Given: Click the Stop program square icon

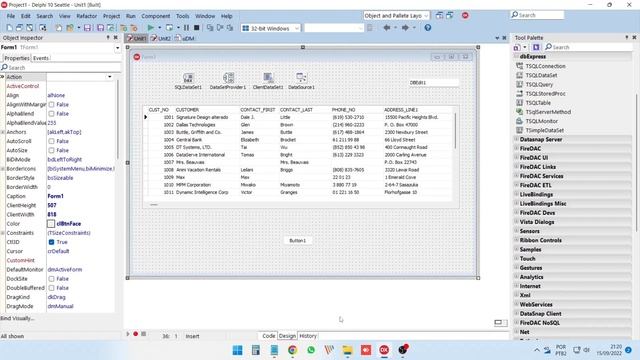Looking at the screenshot, I should tap(197, 28).
